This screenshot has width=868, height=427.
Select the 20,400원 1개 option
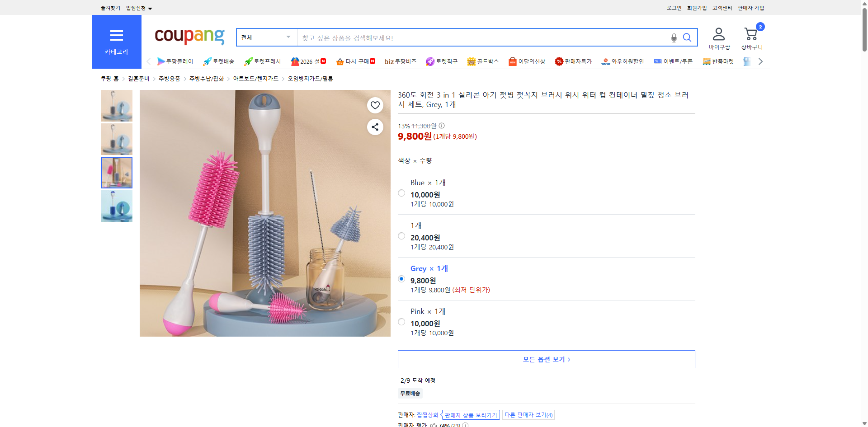401,235
